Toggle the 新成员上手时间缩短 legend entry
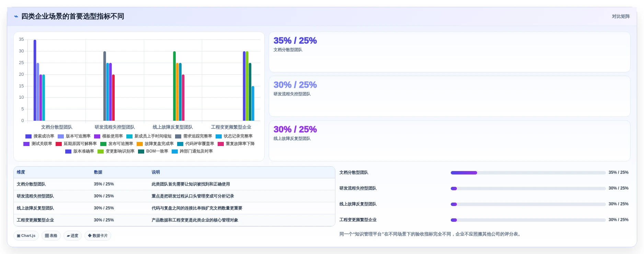644x254 pixels. click(x=149, y=136)
